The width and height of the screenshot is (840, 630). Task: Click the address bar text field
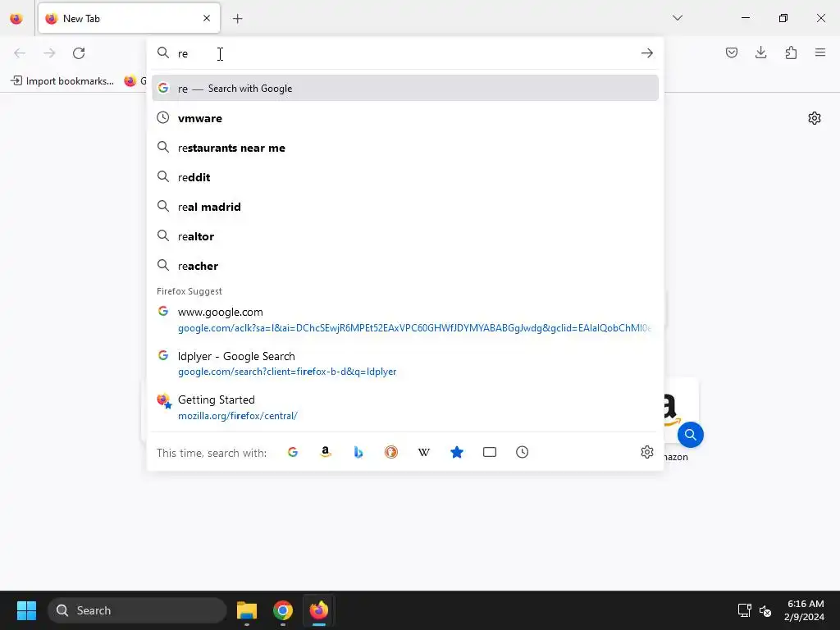pos(404,53)
